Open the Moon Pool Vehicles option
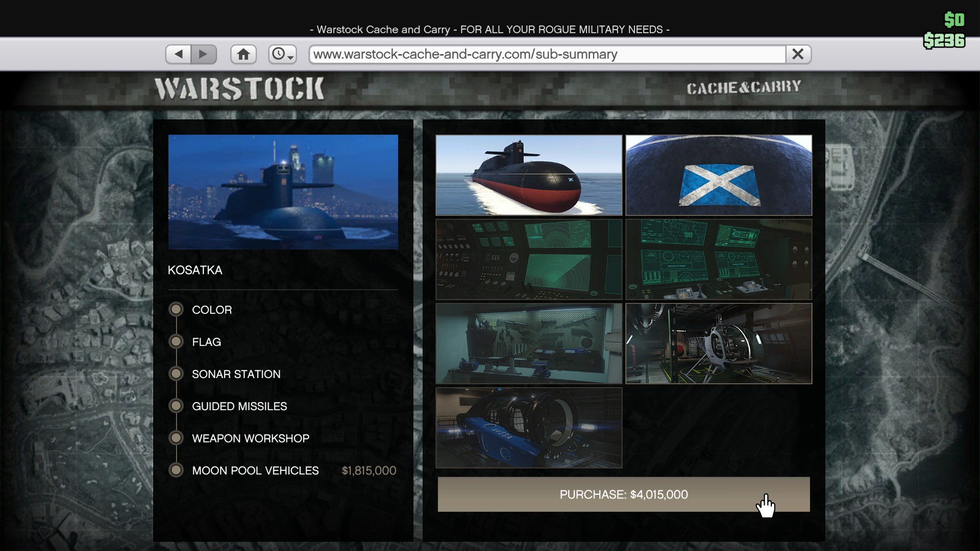Image resolution: width=980 pixels, height=551 pixels. [x=255, y=470]
